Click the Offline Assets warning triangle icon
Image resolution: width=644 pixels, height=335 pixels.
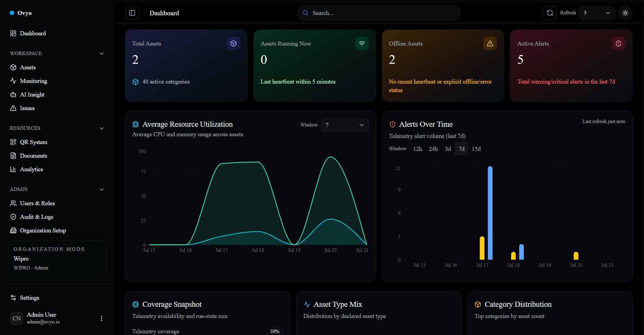click(490, 43)
